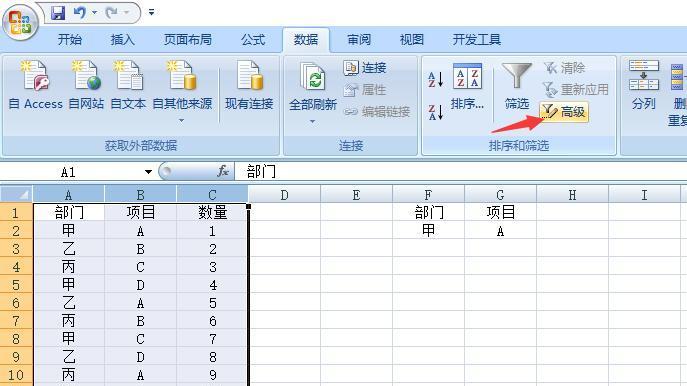Open the Name Box dropdown arrow

[149, 172]
